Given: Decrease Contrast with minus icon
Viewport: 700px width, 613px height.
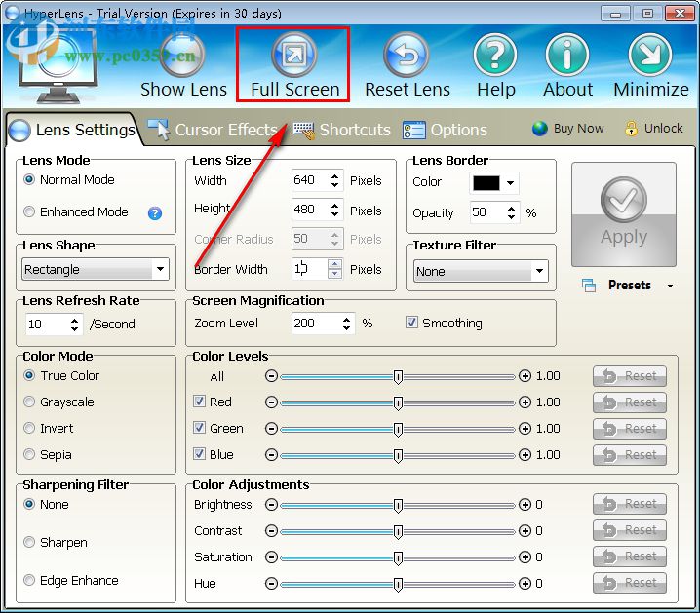Looking at the screenshot, I should (271, 531).
